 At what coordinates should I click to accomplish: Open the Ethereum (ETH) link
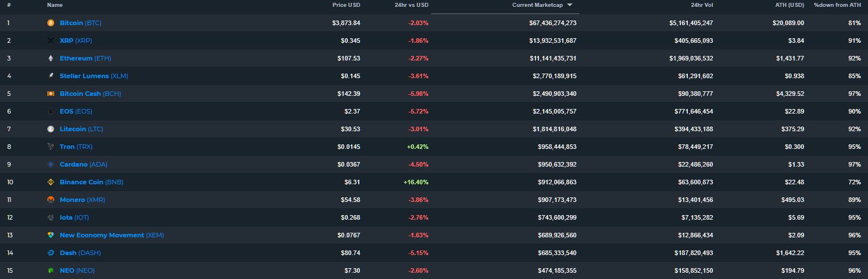coord(86,58)
